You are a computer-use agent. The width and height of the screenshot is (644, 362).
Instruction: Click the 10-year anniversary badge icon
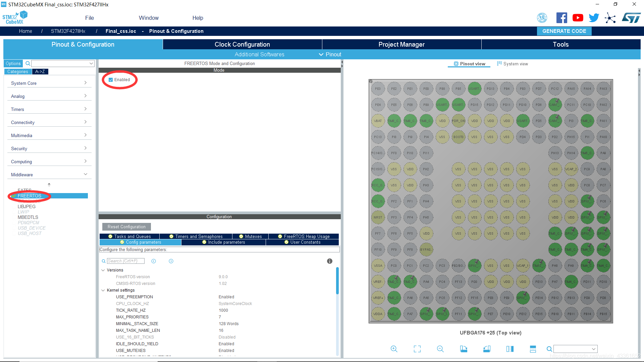click(x=542, y=18)
